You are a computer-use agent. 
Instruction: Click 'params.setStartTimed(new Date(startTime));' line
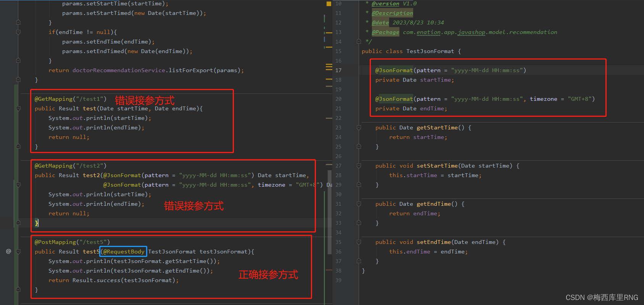click(134, 13)
